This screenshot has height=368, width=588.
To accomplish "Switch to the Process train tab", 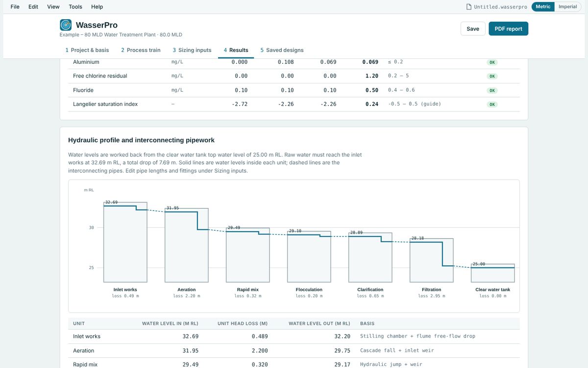I will click(141, 50).
